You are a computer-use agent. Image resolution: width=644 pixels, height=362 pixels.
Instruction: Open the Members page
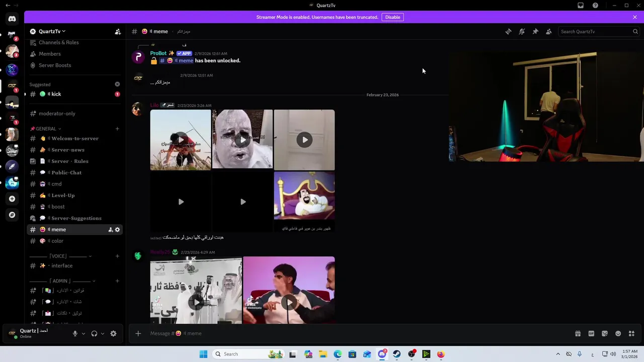[x=75, y=54]
